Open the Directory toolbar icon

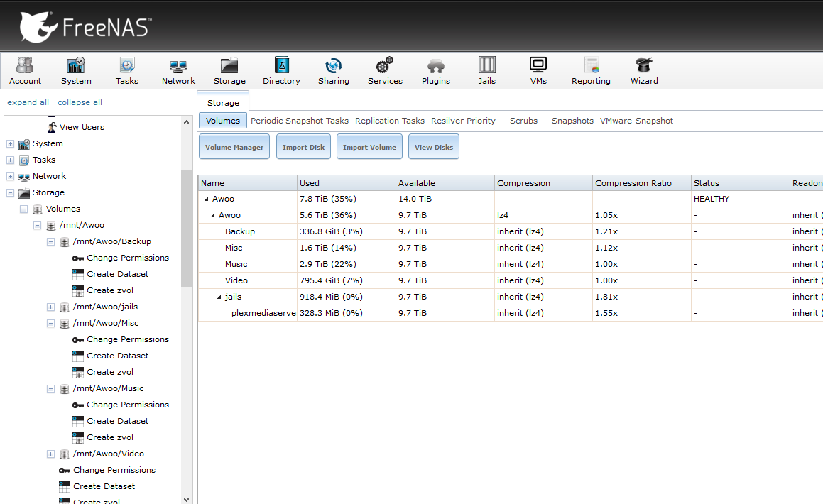point(281,65)
